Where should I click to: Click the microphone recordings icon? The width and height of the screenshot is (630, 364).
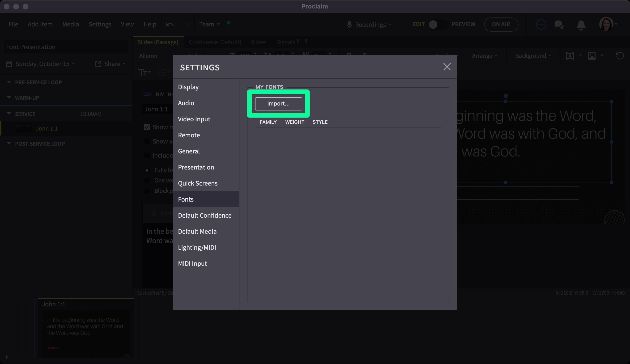point(349,25)
